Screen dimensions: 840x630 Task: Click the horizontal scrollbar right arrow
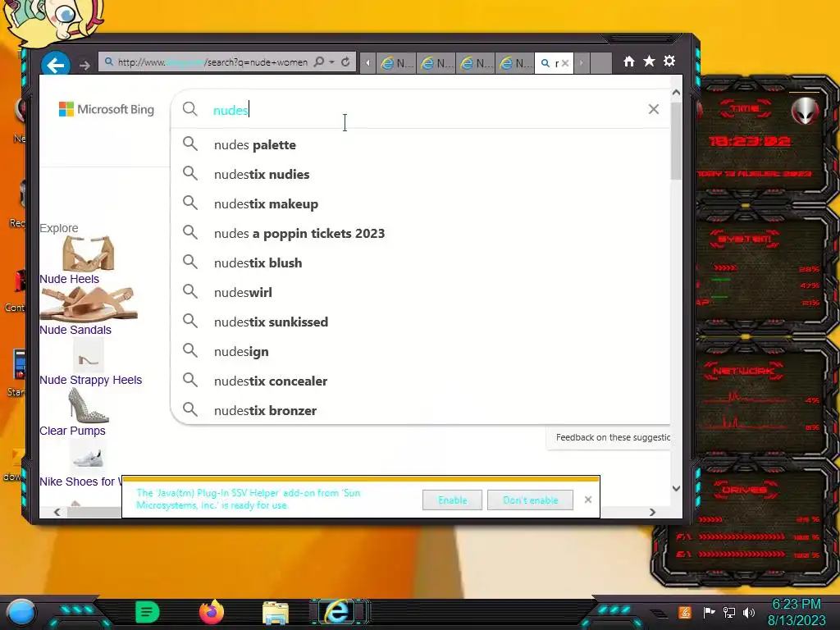point(652,512)
